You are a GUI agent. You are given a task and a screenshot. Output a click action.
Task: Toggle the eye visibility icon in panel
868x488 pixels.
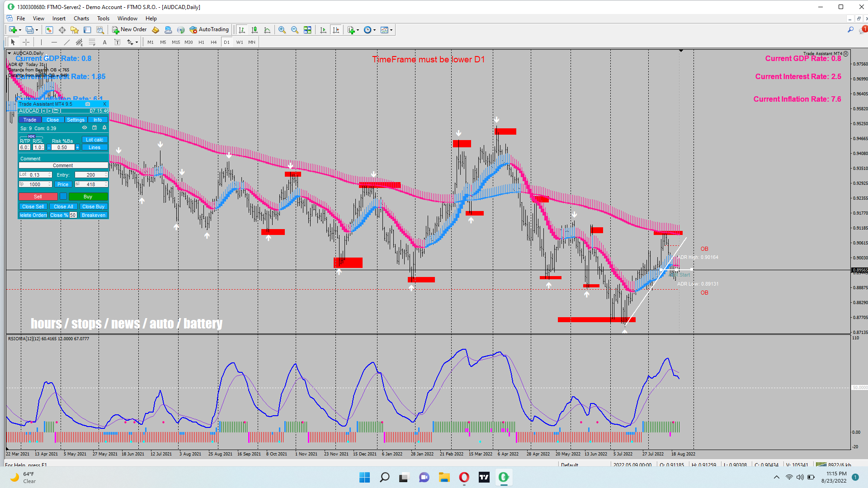pyautogui.click(x=85, y=128)
